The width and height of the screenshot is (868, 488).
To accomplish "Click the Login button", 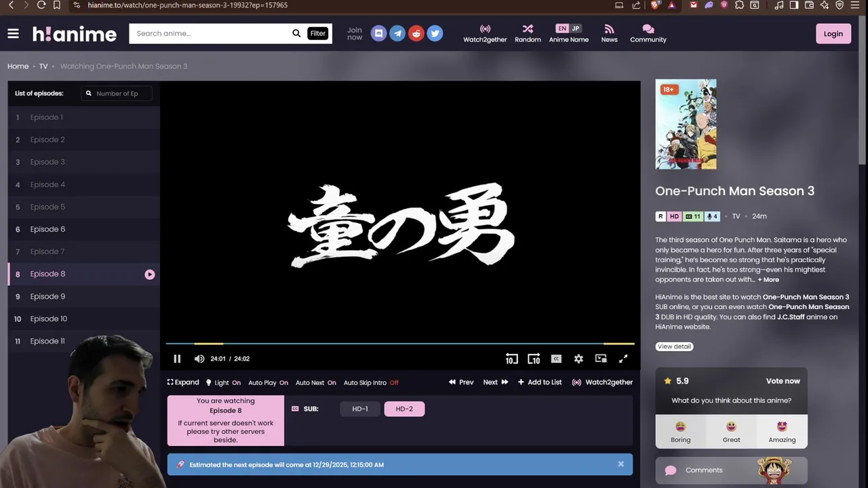I will pos(833,33).
